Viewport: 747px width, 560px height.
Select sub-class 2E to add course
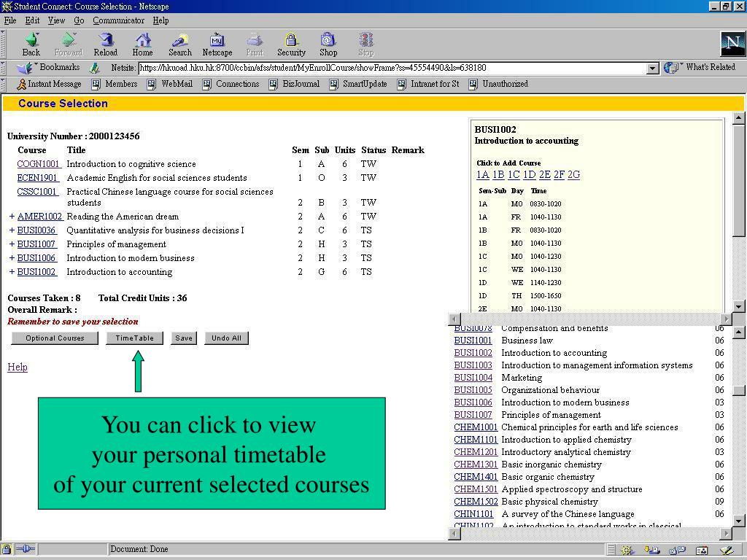pyautogui.click(x=544, y=175)
